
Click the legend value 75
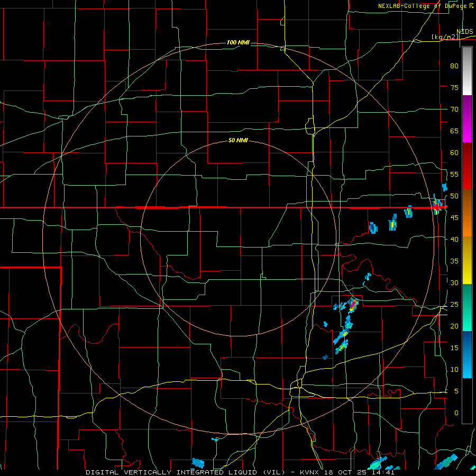(454, 87)
